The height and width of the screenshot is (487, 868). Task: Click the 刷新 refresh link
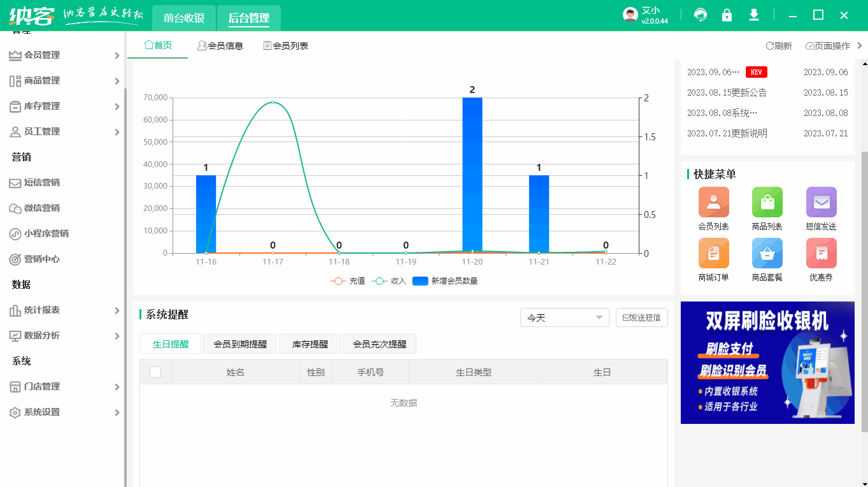tap(778, 45)
